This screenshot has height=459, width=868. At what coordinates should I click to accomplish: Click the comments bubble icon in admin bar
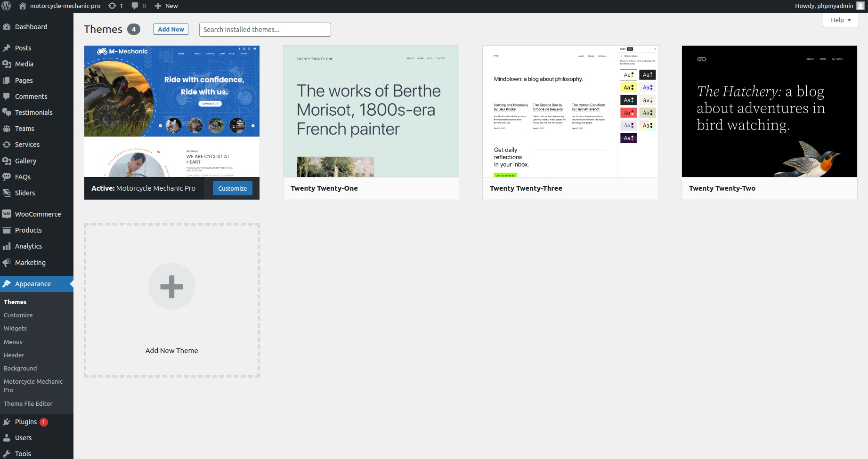point(135,6)
